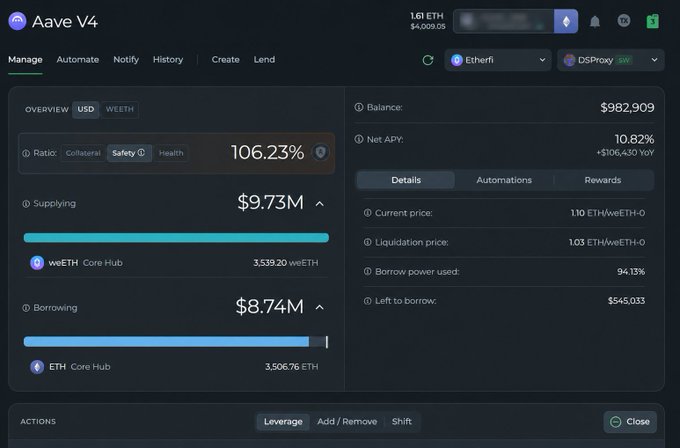Switch overview to USD
This screenshot has height=448, width=680.
click(85, 109)
